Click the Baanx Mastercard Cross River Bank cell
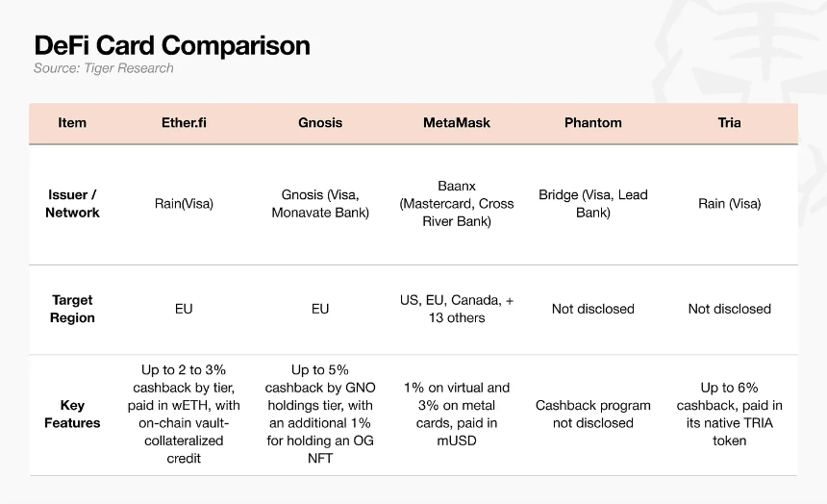Image resolution: width=827 pixels, height=504 pixels. [x=457, y=204]
